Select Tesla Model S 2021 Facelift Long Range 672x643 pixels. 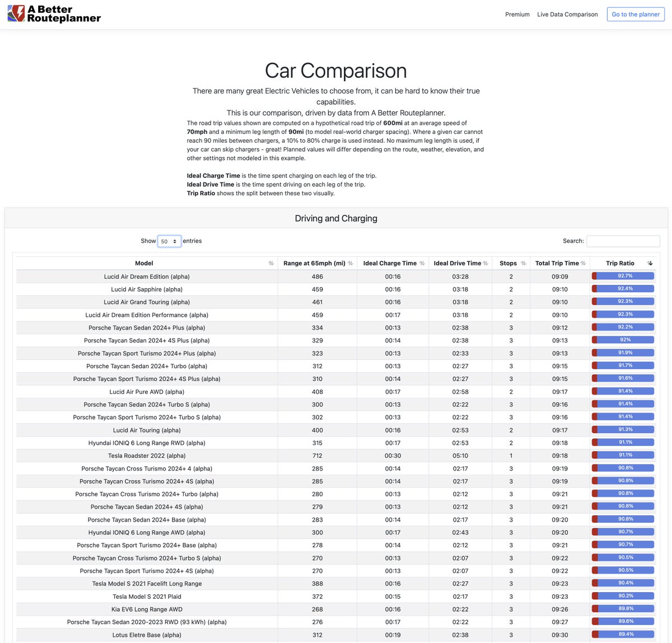tap(336, 584)
